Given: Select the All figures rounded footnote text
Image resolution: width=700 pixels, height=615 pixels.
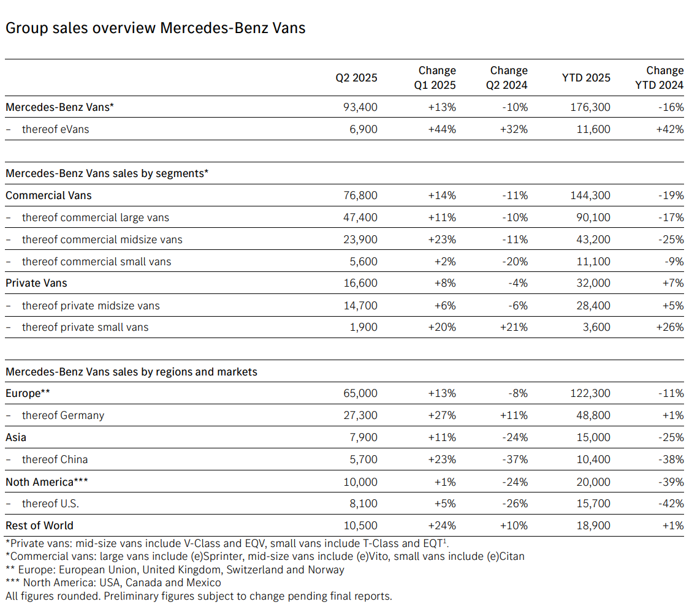Looking at the screenshot, I should point(199,596).
